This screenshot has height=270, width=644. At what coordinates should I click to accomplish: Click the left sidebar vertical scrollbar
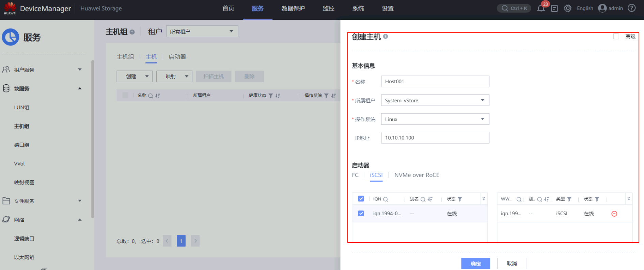tap(93, 139)
